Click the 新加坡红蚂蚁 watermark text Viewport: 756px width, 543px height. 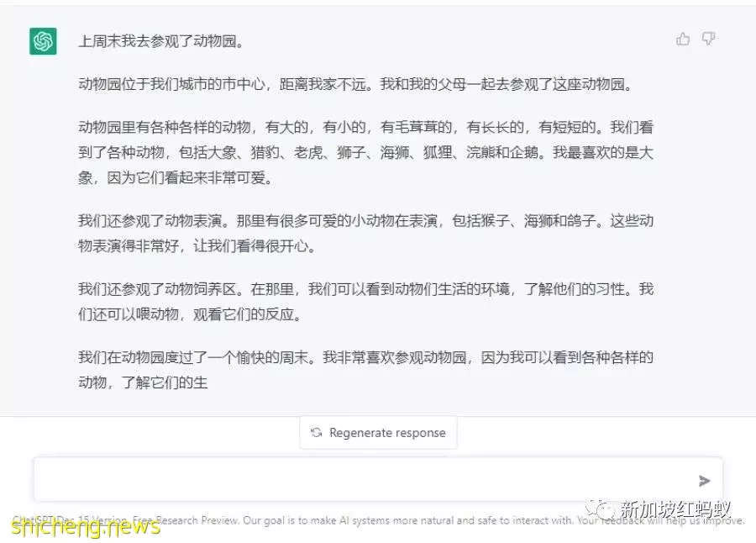pos(675,509)
